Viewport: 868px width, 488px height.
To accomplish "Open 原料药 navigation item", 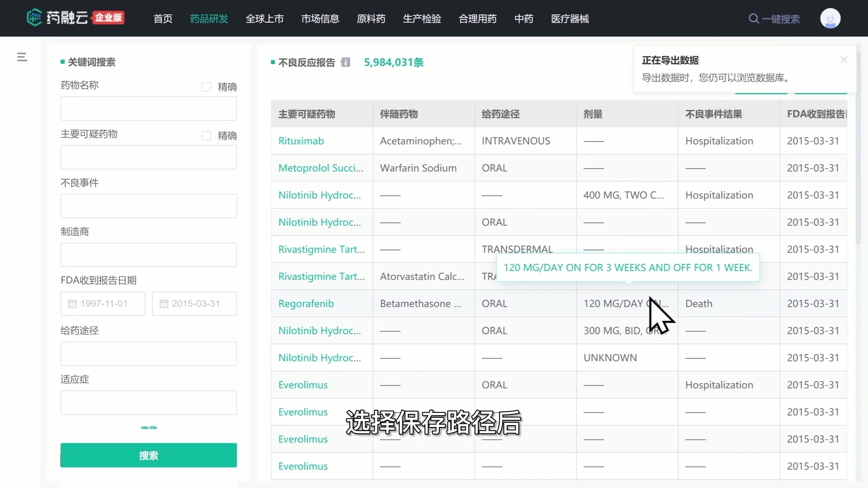I will (x=371, y=19).
